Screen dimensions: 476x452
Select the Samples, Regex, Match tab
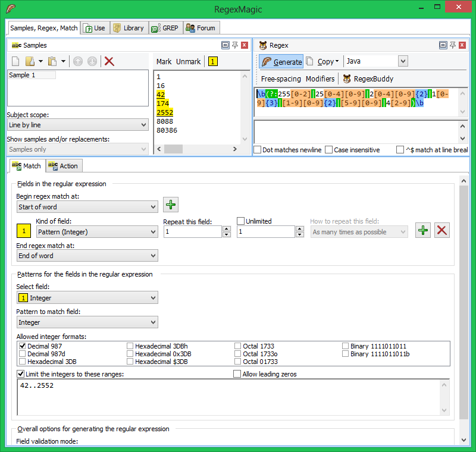[44, 28]
